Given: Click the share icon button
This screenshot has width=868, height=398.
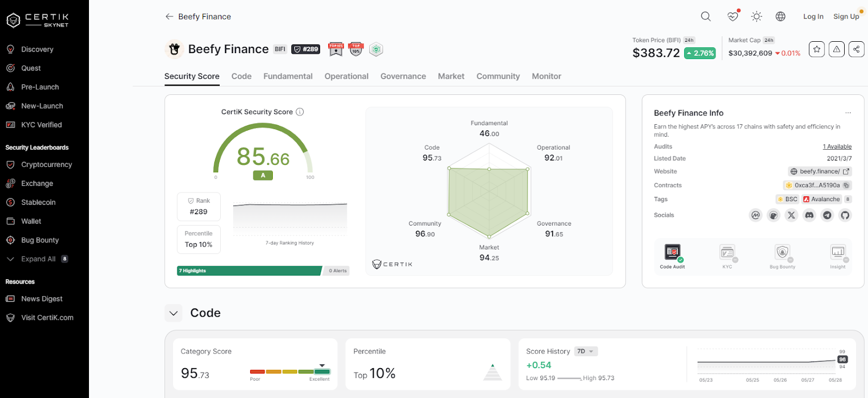Looking at the screenshot, I should pyautogui.click(x=856, y=49).
